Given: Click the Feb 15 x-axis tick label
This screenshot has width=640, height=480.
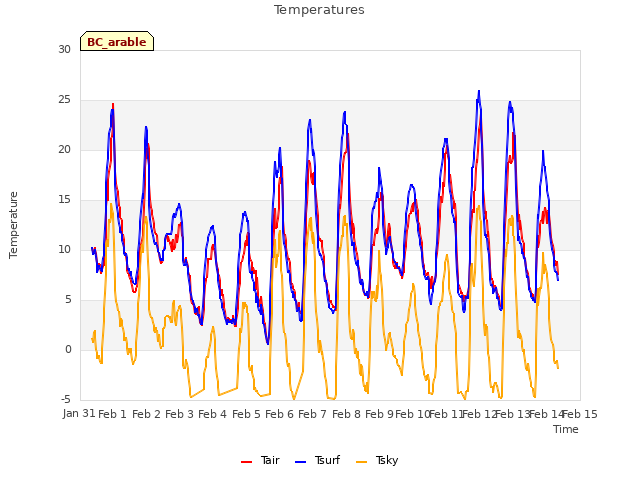Looking at the screenshot, I should pyautogui.click(x=580, y=414).
